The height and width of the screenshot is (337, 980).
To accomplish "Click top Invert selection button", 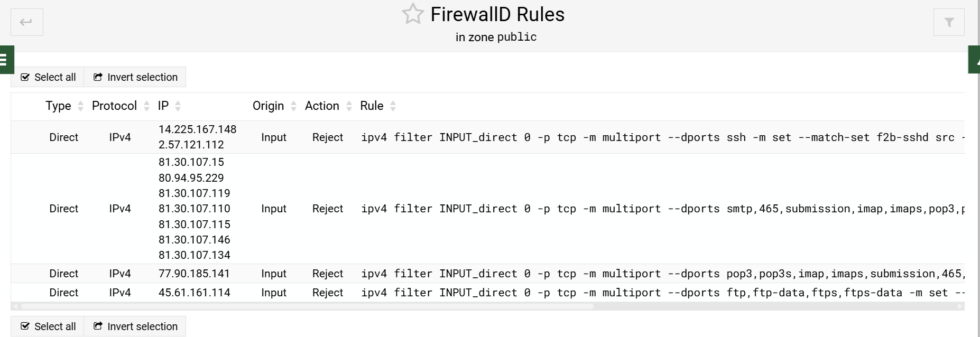I will click(135, 77).
